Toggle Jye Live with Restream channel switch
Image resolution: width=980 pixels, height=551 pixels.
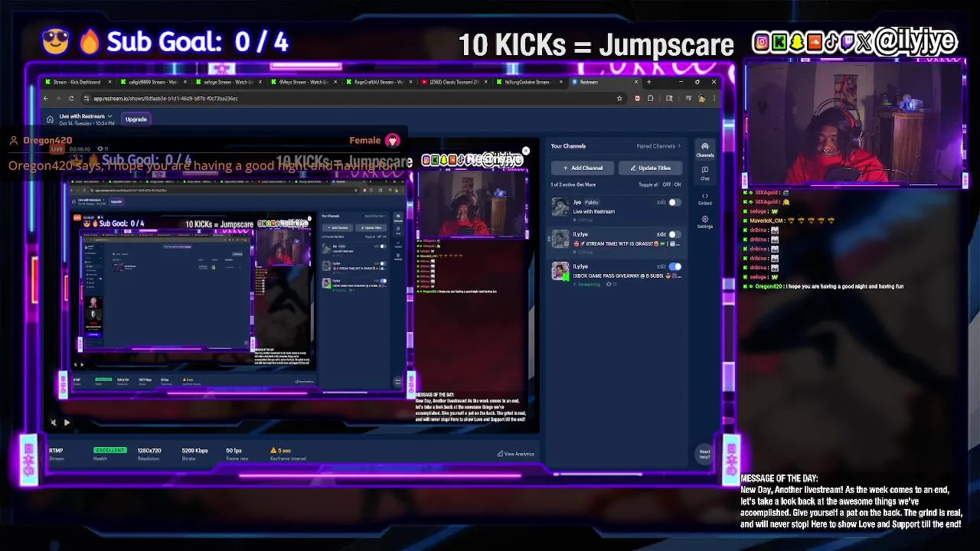[x=674, y=203]
